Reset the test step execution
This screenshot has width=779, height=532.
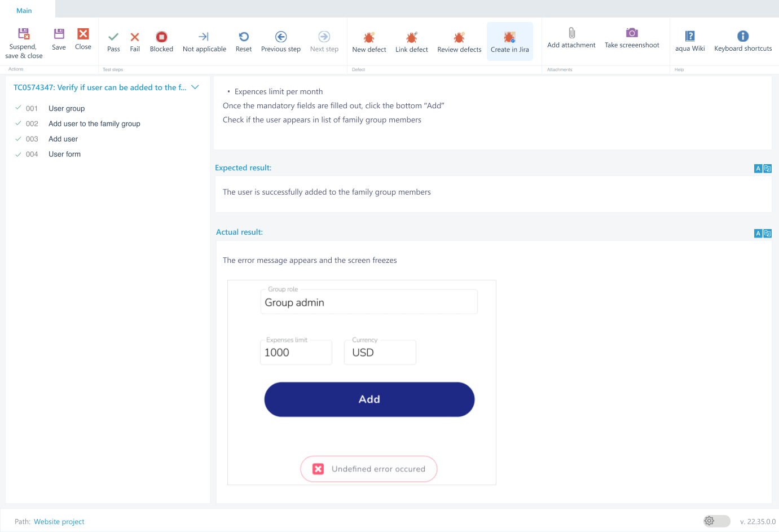243,41
